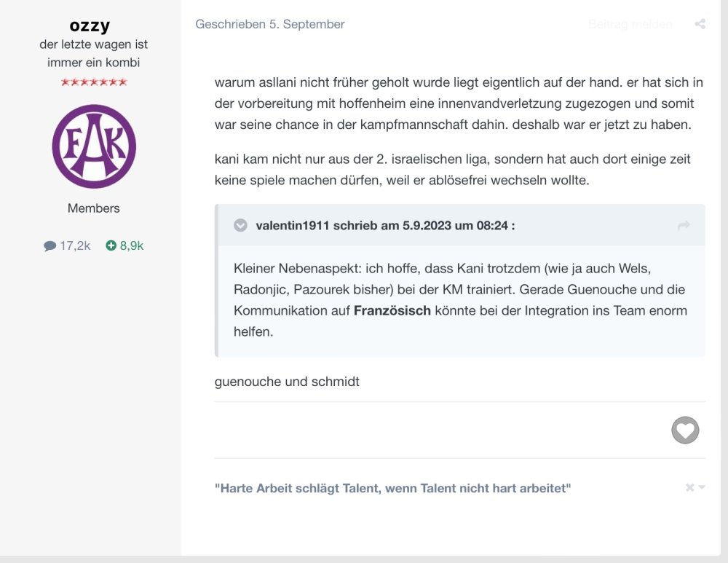Click the quote jump-to-post arrow icon
This screenshot has height=563, width=728.
[684, 226]
